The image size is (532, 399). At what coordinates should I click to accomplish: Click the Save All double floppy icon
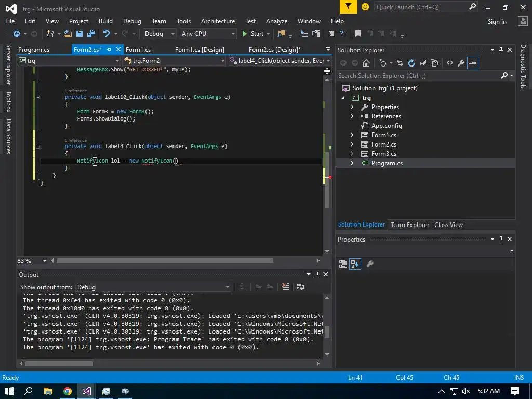coord(91,34)
